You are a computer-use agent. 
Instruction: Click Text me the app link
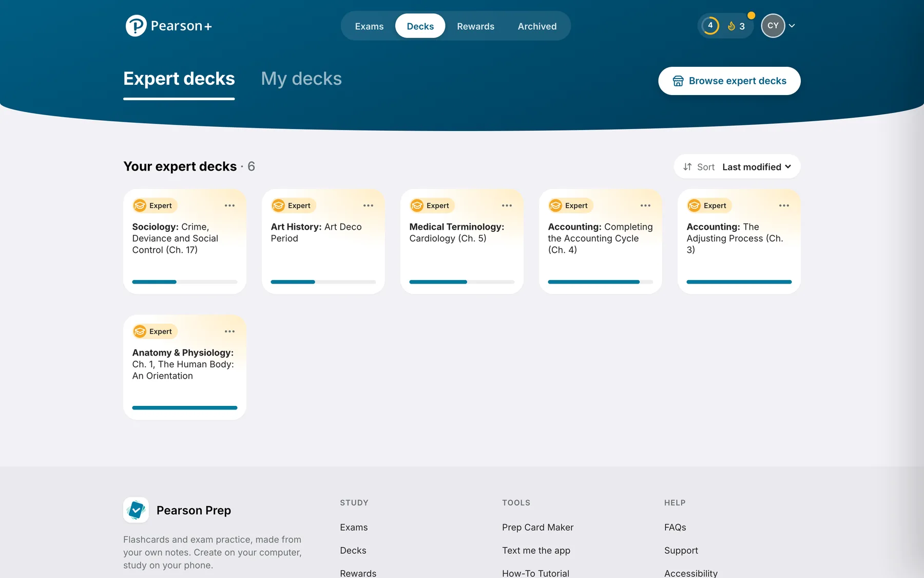(x=536, y=550)
